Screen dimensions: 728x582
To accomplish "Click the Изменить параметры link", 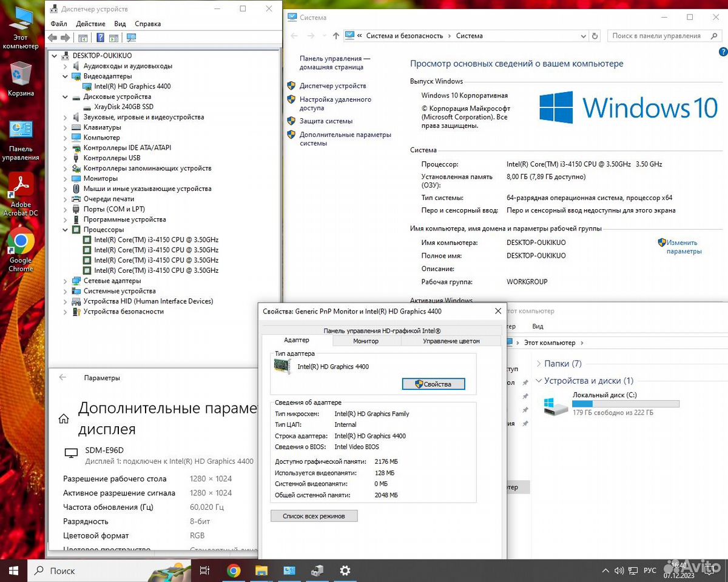I will pyautogui.click(x=684, y=247).
